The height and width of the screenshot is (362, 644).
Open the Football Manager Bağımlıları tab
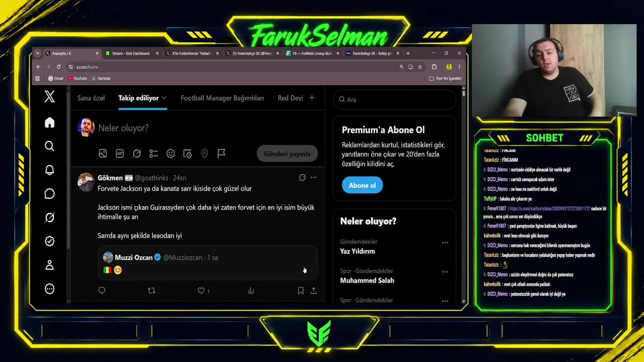222,98
